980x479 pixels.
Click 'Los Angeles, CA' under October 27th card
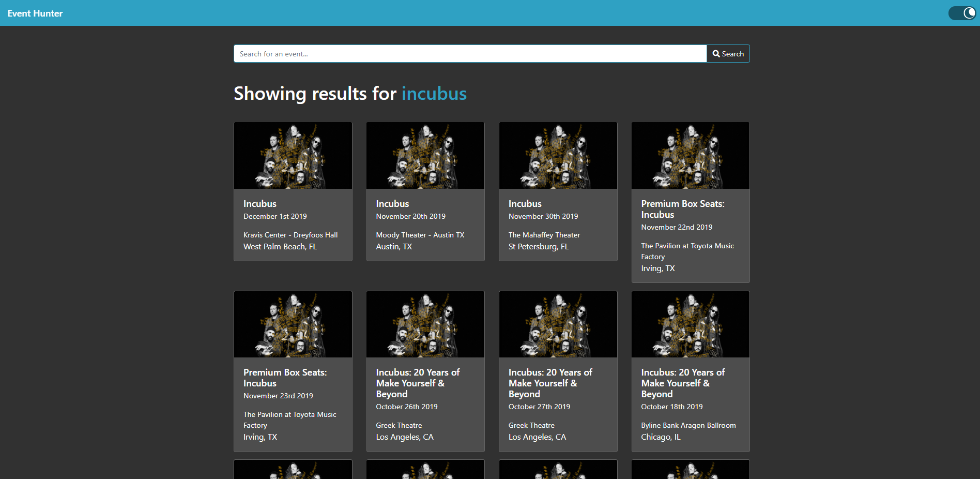pyautogui.click(x=537, y=437)
